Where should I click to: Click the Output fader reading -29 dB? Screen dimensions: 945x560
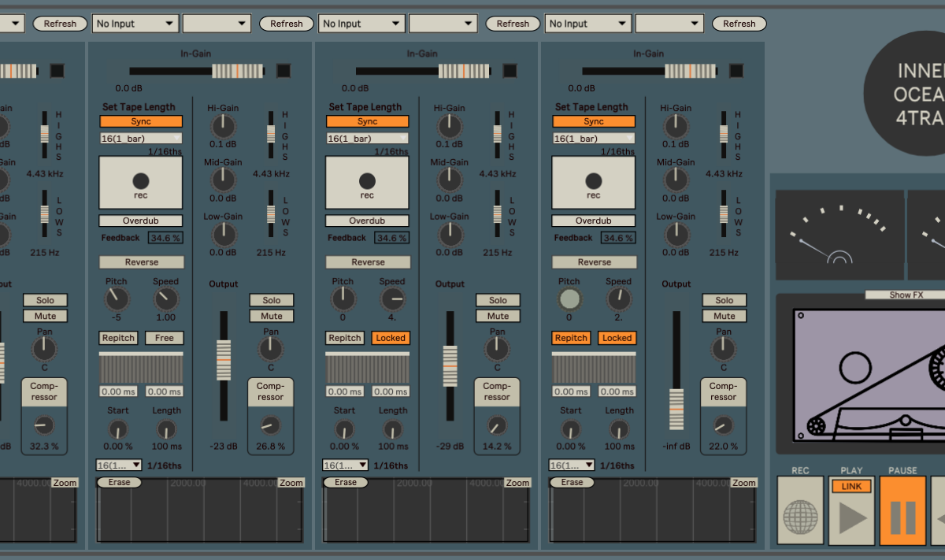[x=450, y=367]
